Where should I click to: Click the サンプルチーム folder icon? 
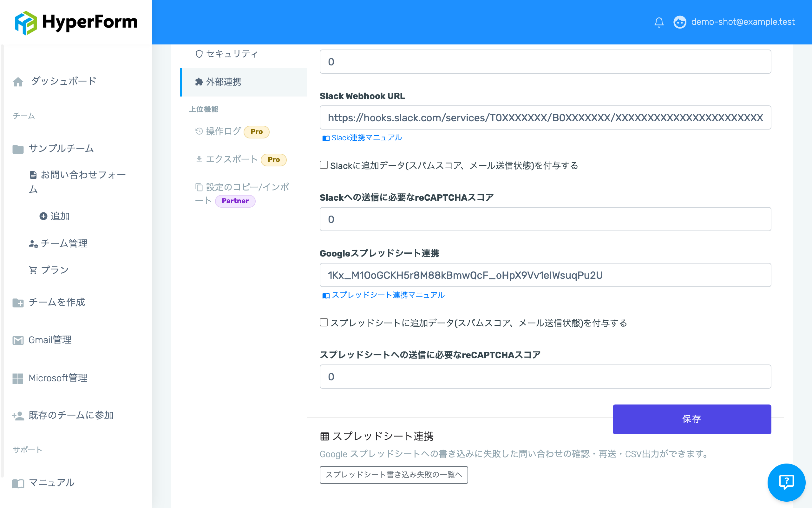[x=18, y=149]
